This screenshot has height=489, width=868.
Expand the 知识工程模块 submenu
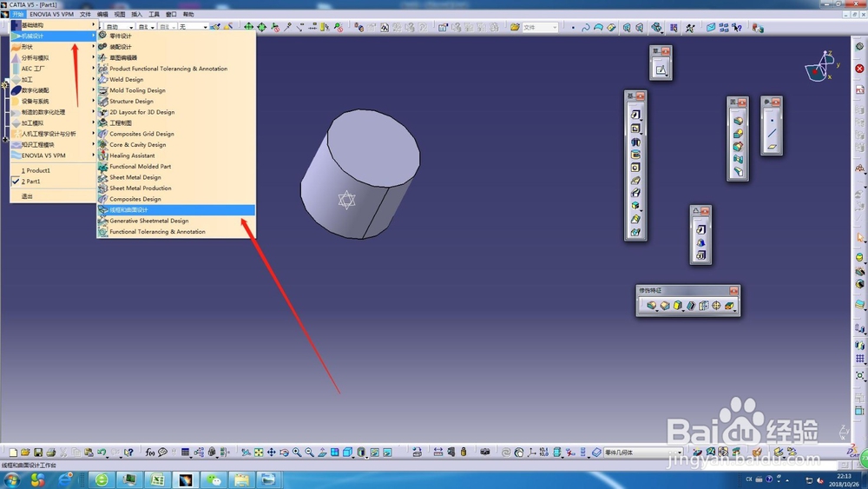pos(54,144)
